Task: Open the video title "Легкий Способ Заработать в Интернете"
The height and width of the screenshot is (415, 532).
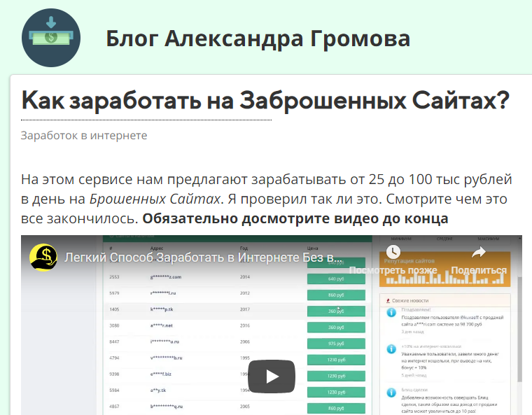Action: 203,258
